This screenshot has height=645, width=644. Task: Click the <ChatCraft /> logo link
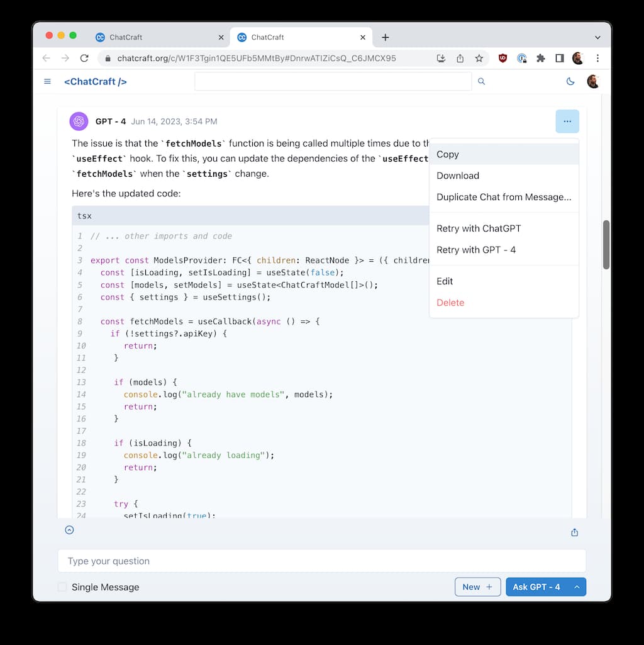coord(96,81)
